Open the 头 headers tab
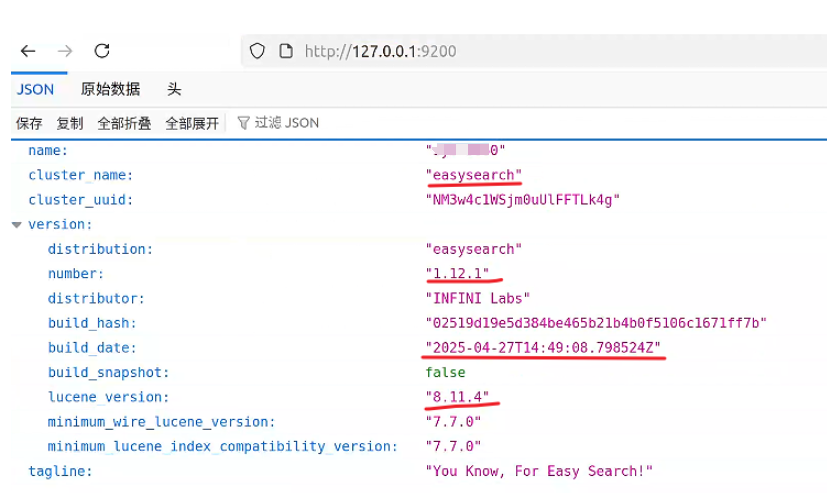Image resolution: width=827 pixels, height=493 pixels. 174,89
